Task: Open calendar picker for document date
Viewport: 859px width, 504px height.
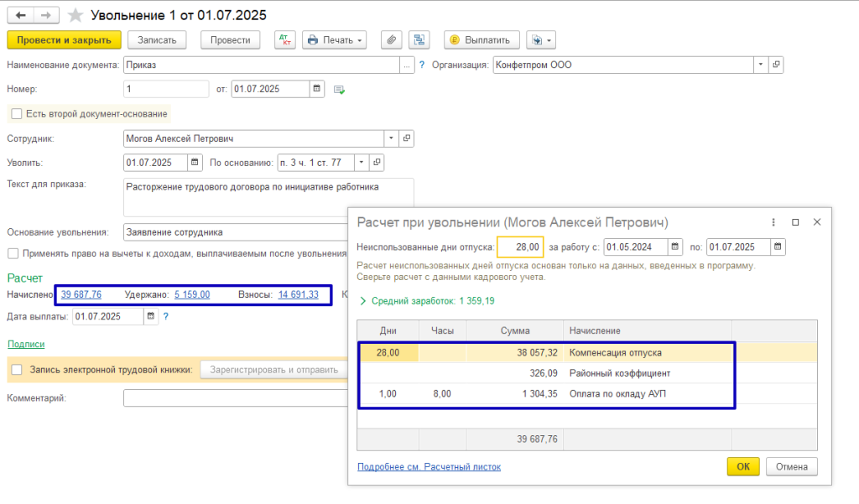Action: pos(317,89)
